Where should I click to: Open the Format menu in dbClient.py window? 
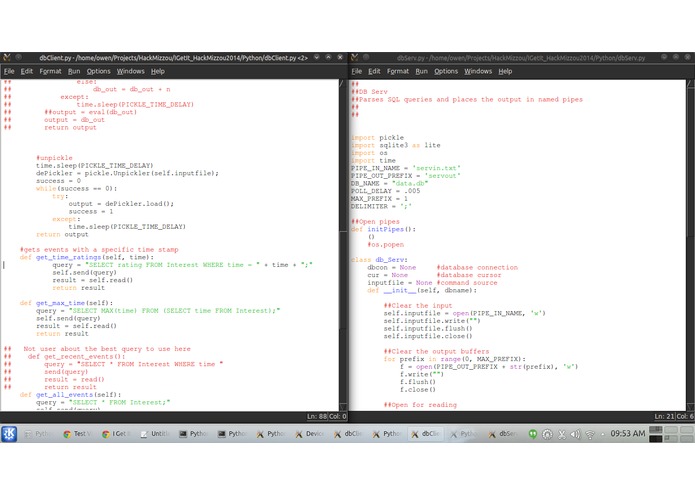50,71
